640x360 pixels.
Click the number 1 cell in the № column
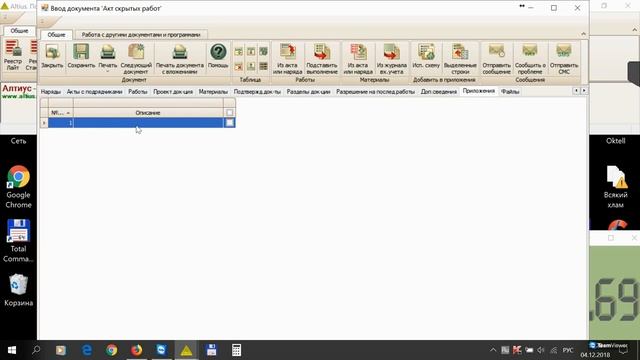point(60,122)
